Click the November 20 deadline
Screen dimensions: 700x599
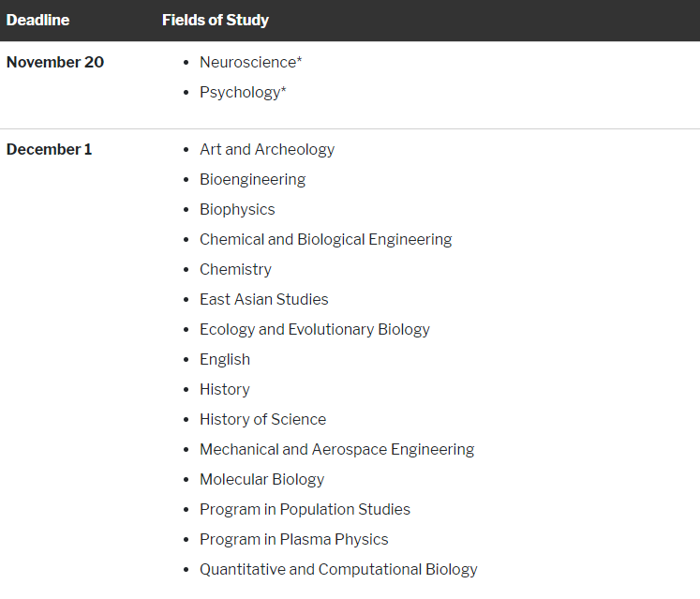coord(55,62)
